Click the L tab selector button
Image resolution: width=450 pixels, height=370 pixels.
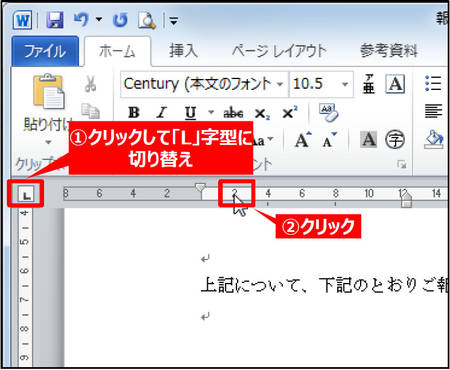[x=26, y=194]
